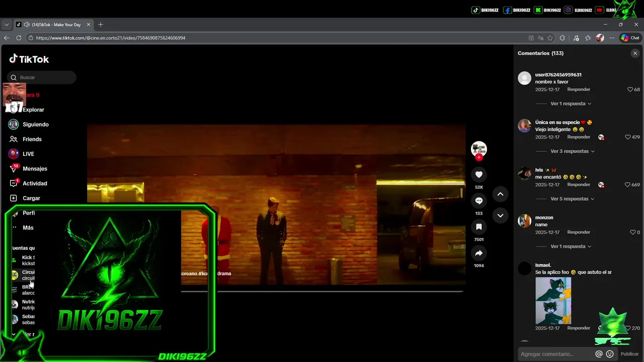Reply to monzon's comment

(579, 232)
